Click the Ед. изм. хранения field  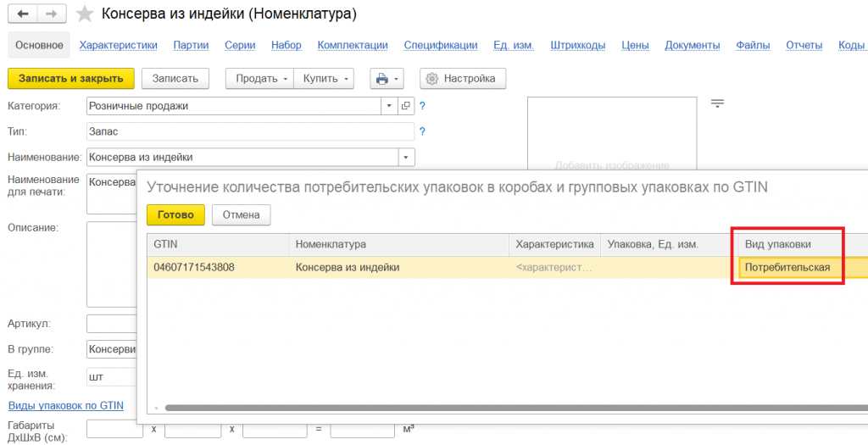pyautogui.click(x=112, y=377)
